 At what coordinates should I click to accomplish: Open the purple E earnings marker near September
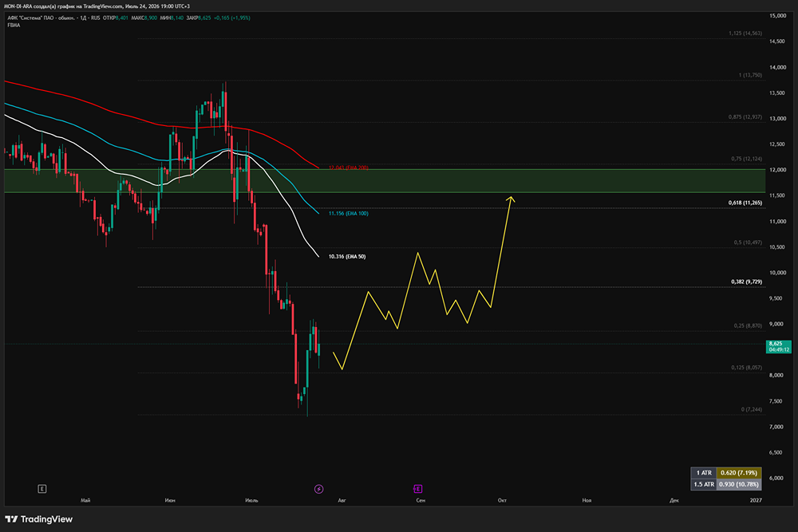418,489
